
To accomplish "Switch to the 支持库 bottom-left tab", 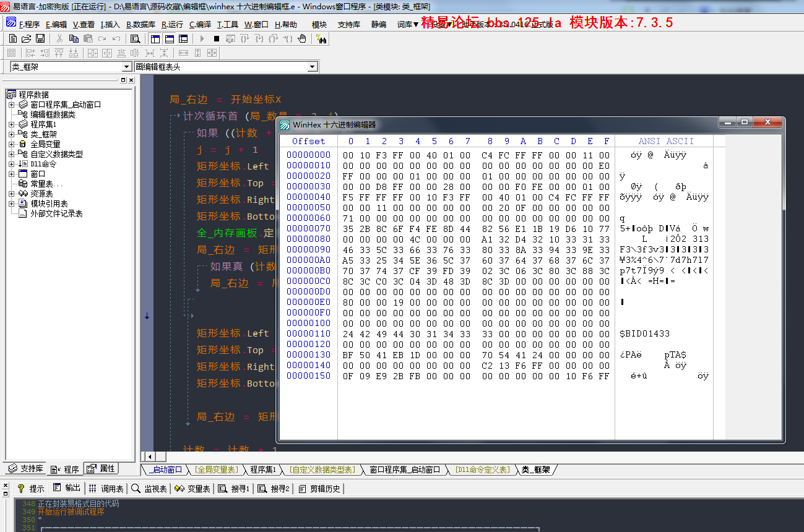I will click(x=25, y=469).
